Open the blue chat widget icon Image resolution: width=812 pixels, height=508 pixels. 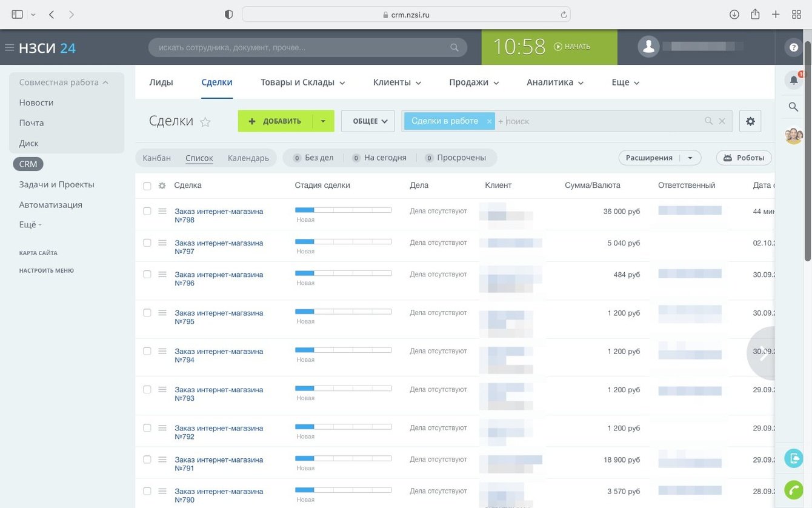[x=794, y=458]
